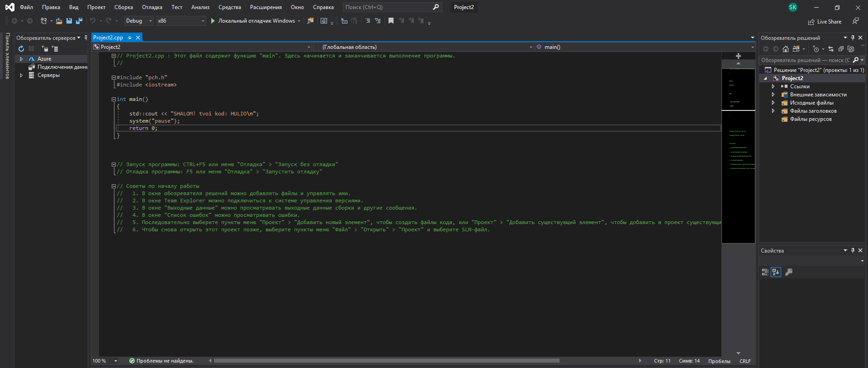The height and width of the screenshot is (368, 868).
Task: Open the Правка menu
Action: (x=51, y=7)
